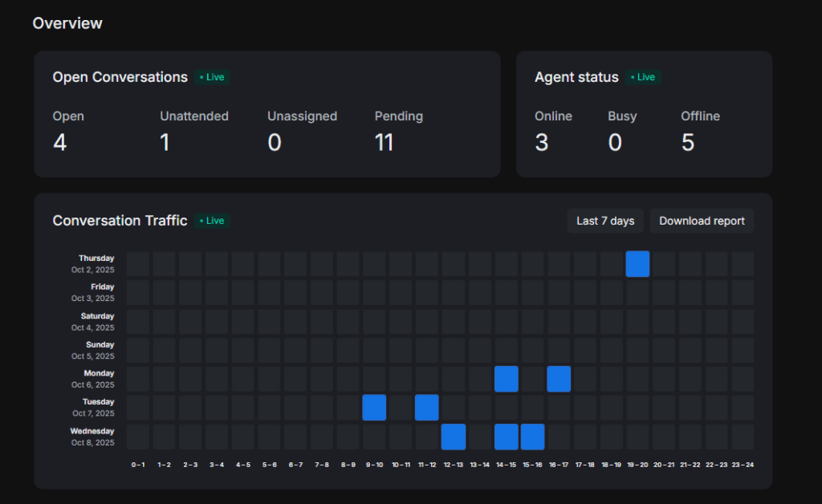Click Tuesday's blue 9-10 traffic cell
Screen dimensions: 822x504
click(x=374, y=408)
